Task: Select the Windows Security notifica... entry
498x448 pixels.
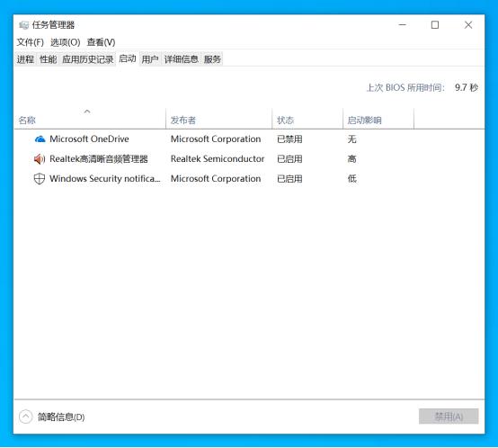Action: click(105, 178)
